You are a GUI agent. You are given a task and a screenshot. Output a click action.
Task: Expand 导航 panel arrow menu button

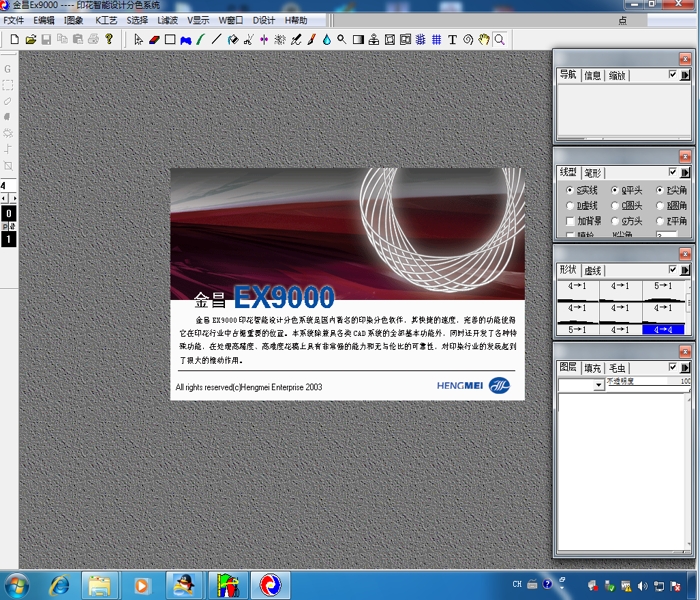coord(685,75)
